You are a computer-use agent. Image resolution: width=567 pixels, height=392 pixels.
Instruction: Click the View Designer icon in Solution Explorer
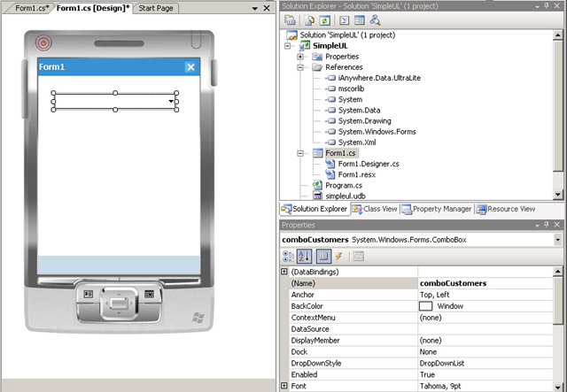coord(360,20)
